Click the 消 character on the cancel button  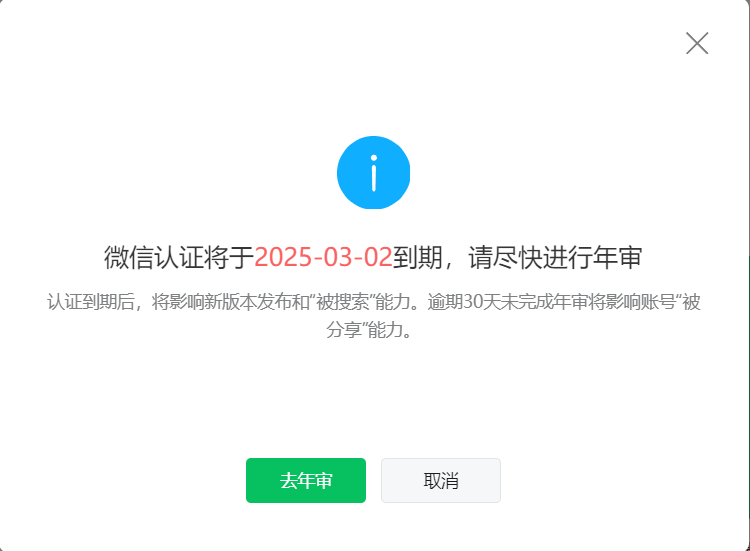(450, 481)
